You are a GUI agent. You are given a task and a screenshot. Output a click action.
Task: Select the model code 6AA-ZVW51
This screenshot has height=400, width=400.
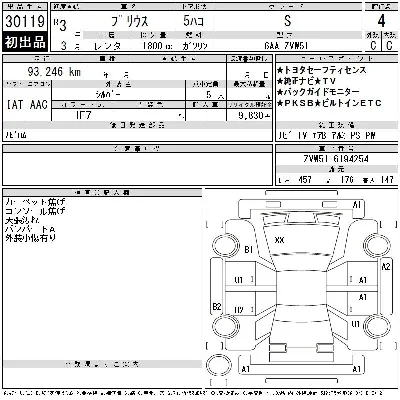(x=286, y=45)
